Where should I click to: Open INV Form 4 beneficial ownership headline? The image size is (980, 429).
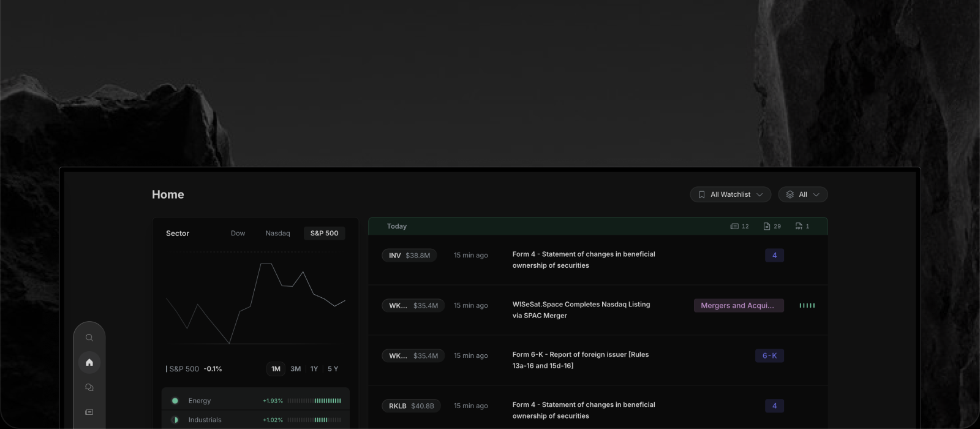tap(584, 260)
